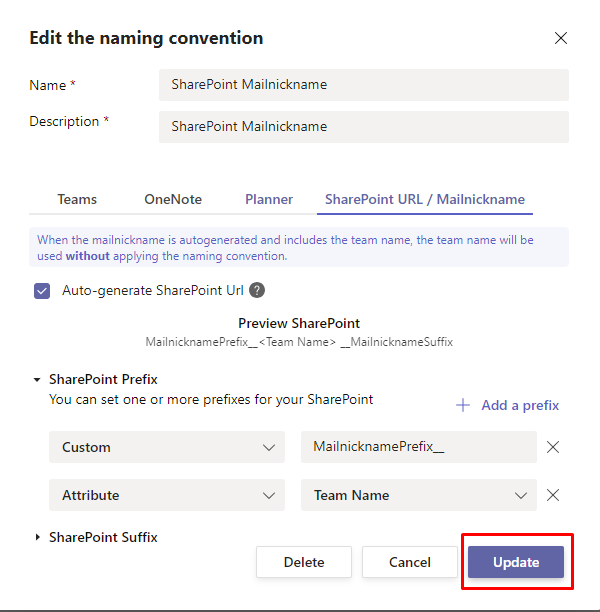Remove the Attribute Team Name prefix row
The width and height of the screenshot is (600, 612).
pos(553,495)
